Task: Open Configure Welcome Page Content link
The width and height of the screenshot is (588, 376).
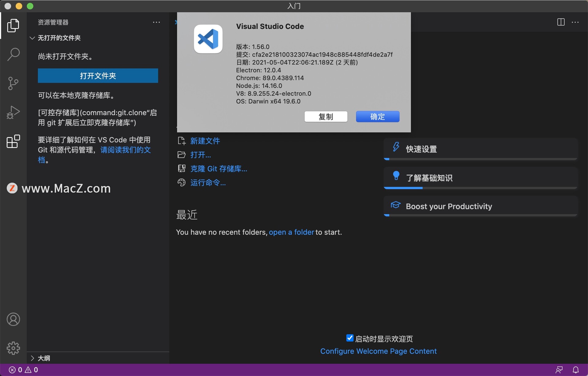Action: (379, 351)
